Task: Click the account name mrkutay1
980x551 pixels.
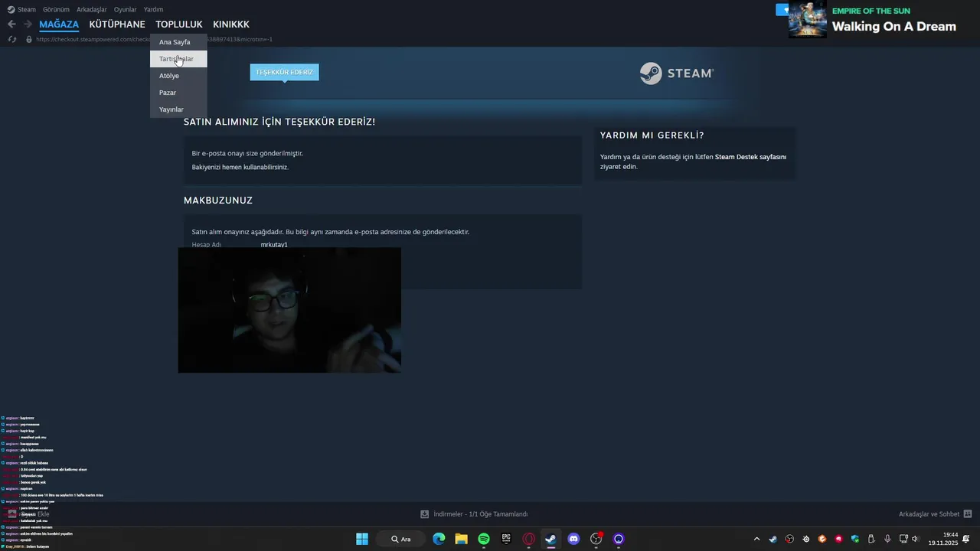Action: (x=274, y=245)
